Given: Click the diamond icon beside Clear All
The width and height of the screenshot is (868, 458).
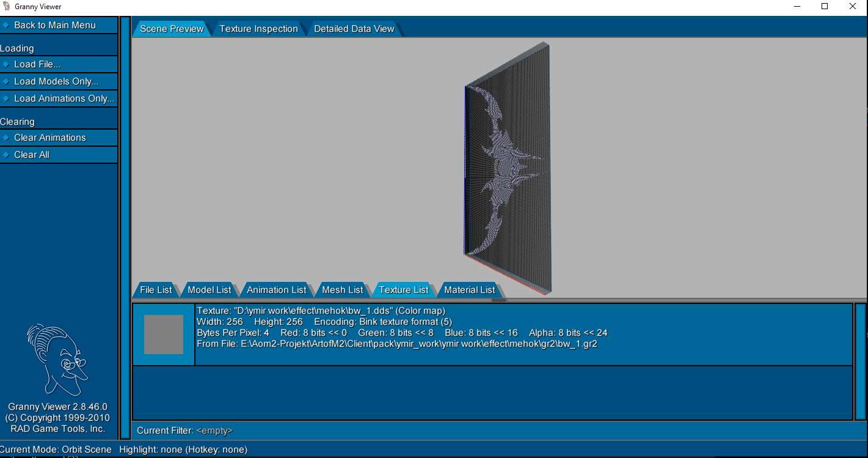Looking at the screenshot, I should pos(6,155).
